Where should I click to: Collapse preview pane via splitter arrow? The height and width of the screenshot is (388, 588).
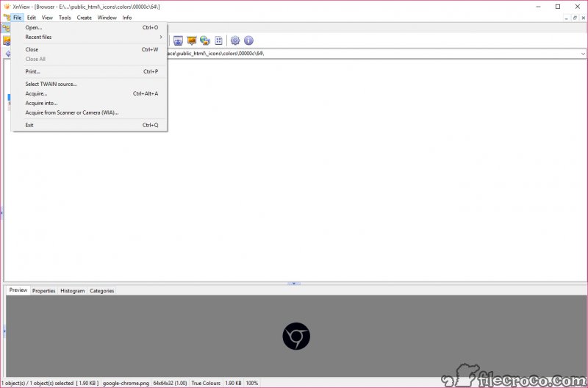tap(294, 284)
